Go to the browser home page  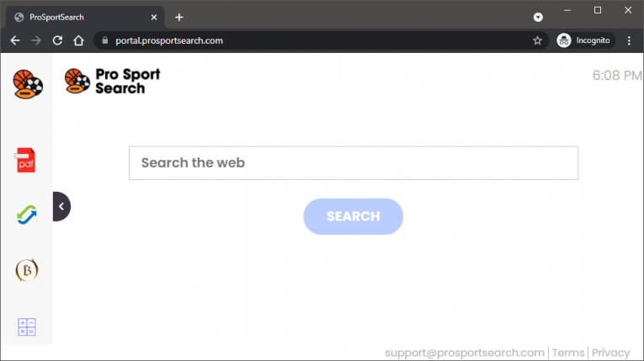pos(78,40)
